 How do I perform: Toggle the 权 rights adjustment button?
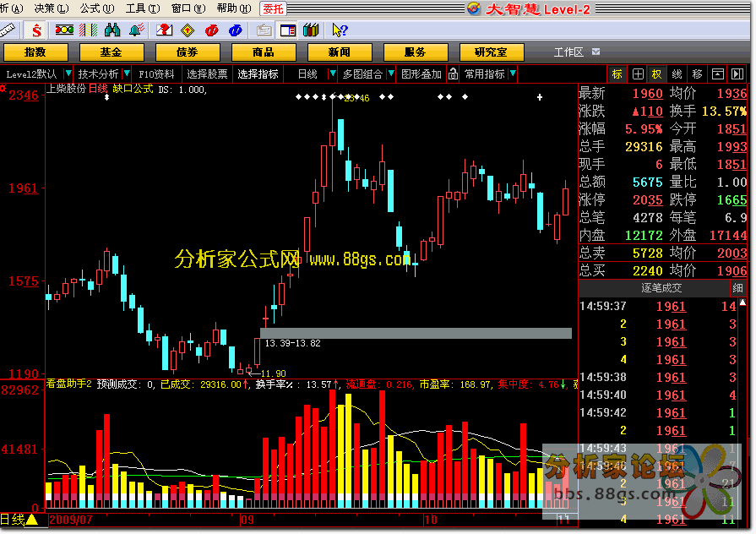click(x=656, y=74)
